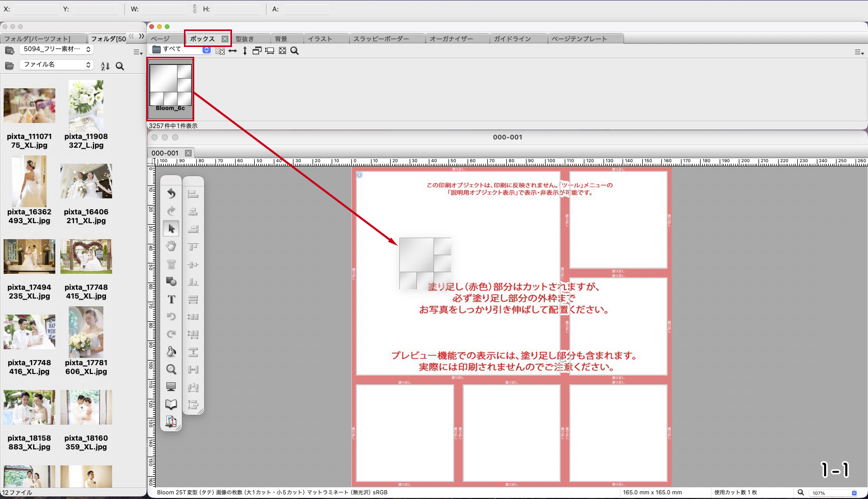
Task: Select the text T tool
Action: (x=171, y=300)
